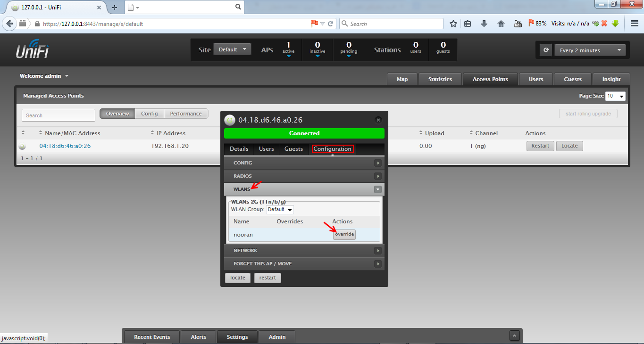Click the padlock icon in the address bar
644x344 pixels.
[x=37, y=24]
